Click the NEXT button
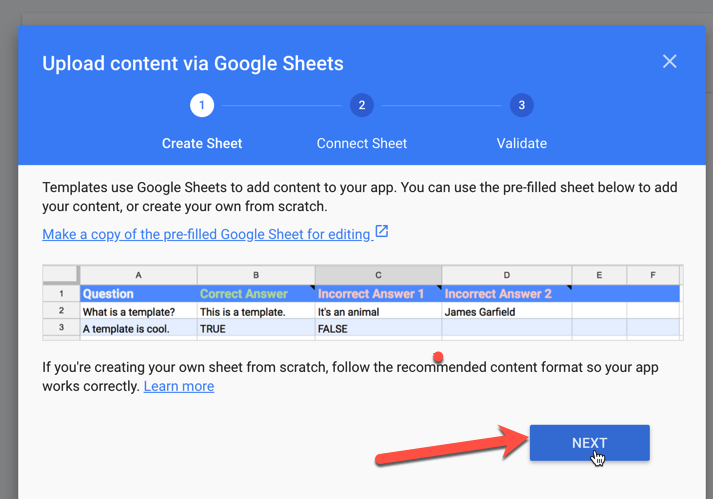Image resolution: width=713 pixels, height=499 pixels. coord(589,443)
